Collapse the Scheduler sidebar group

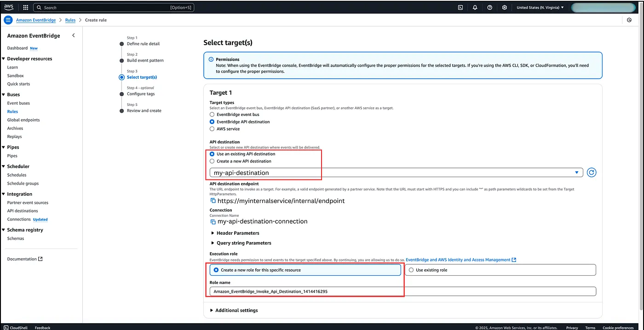pos(4,167)
